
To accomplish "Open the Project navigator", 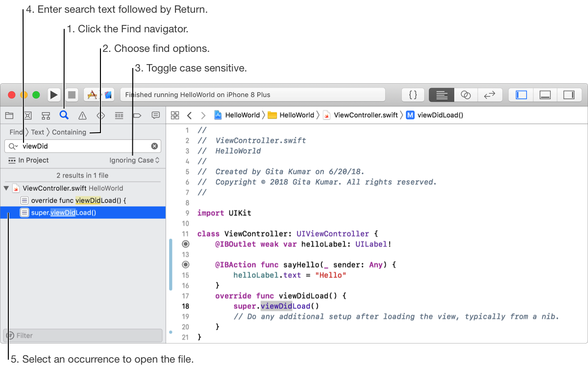I will (9, 115).
